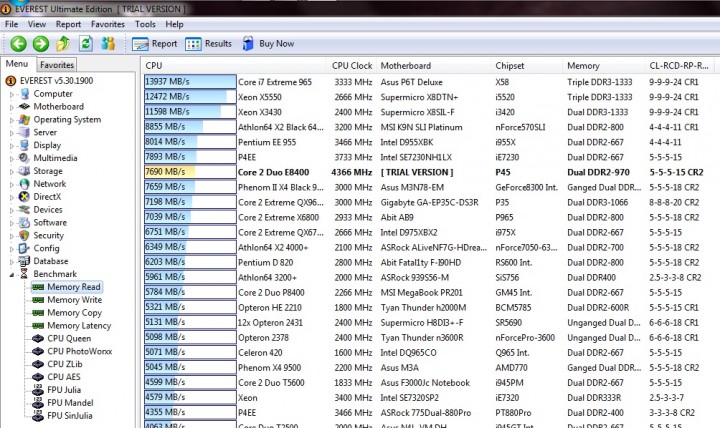Select the Memory Latency benchmark
Image resolution: width=720 pixels, height=428 pixels.
pyautogui.click(x=79, y=326)
